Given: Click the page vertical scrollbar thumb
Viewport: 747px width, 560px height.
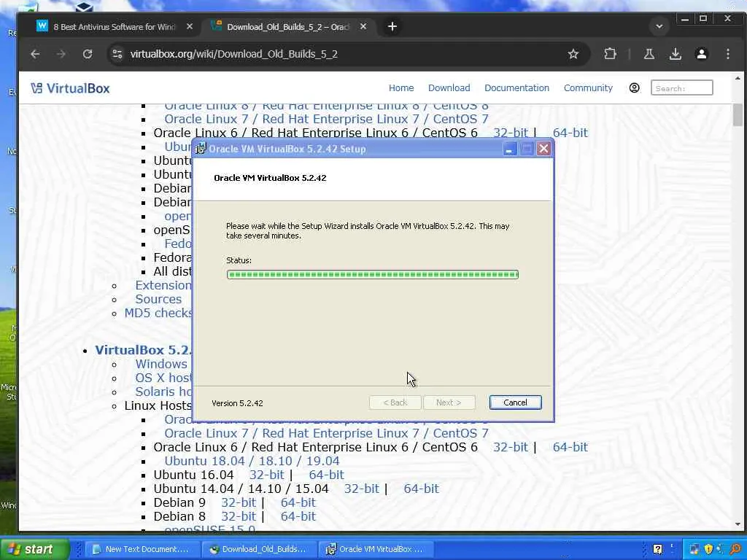Looking at the screenshot, I should pos(738,114).
